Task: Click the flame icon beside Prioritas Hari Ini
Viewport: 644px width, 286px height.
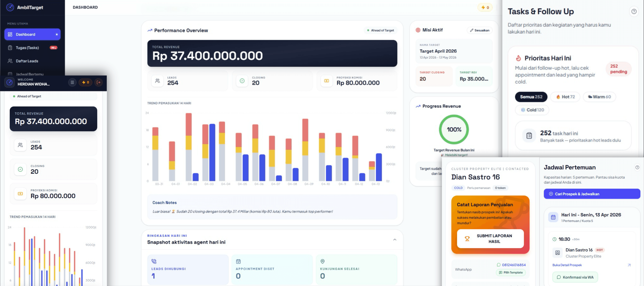Action: coord(519,58)
